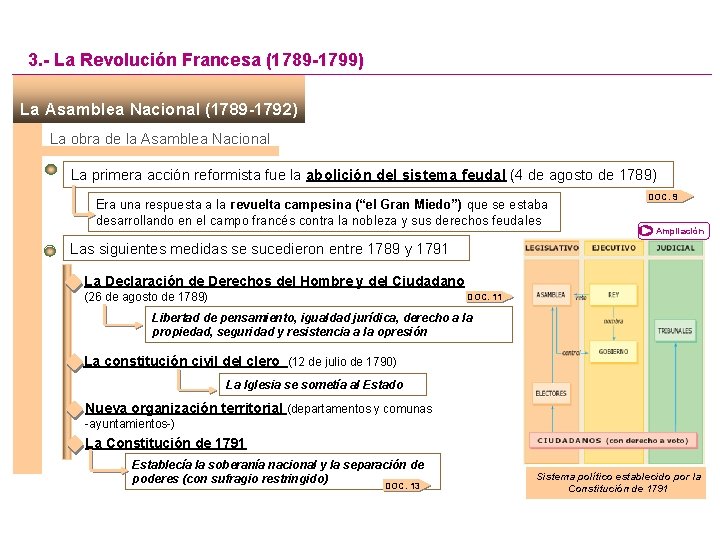Click the ELECTORES box in the diagram
Image resolution: width=720 pixels, height=540 pixels.
(x=551, y=394)
